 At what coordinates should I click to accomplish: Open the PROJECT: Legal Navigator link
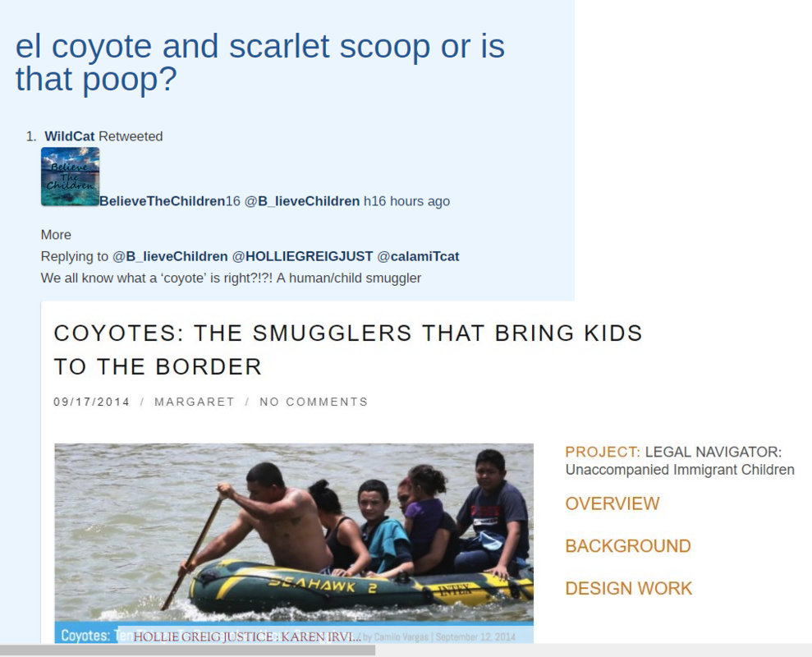[680, 461]
